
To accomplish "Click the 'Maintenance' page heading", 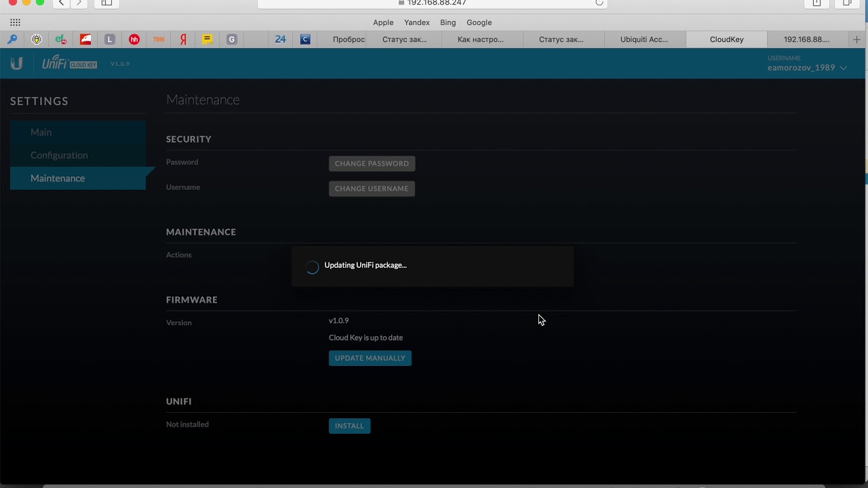I will pos(203,100).
